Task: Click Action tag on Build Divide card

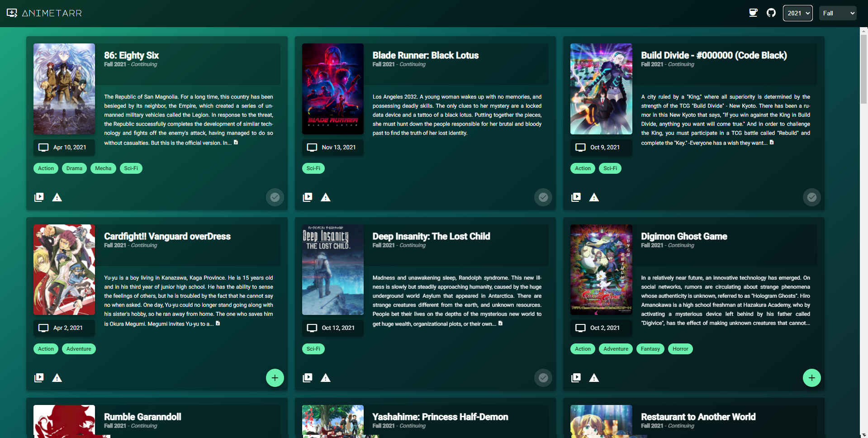Action: point(583,168)
